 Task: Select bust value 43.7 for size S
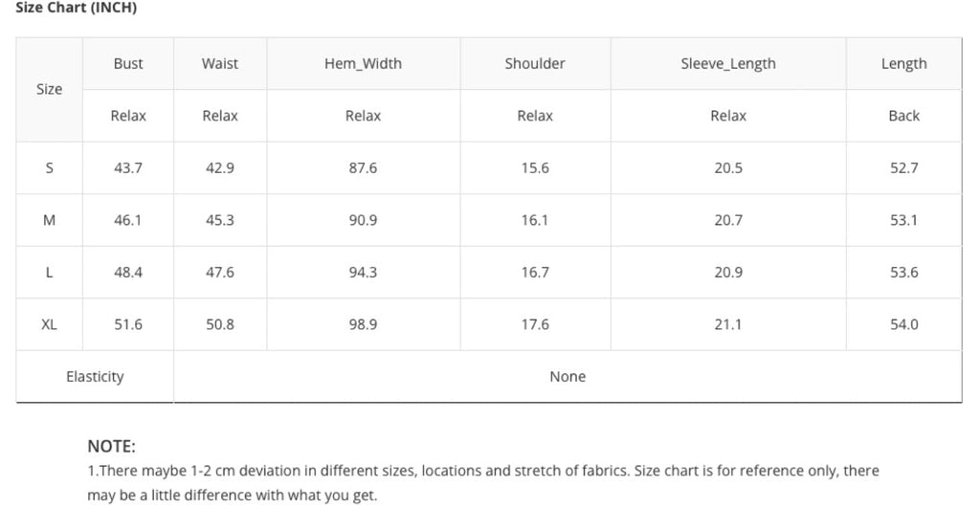click(128, 168)
